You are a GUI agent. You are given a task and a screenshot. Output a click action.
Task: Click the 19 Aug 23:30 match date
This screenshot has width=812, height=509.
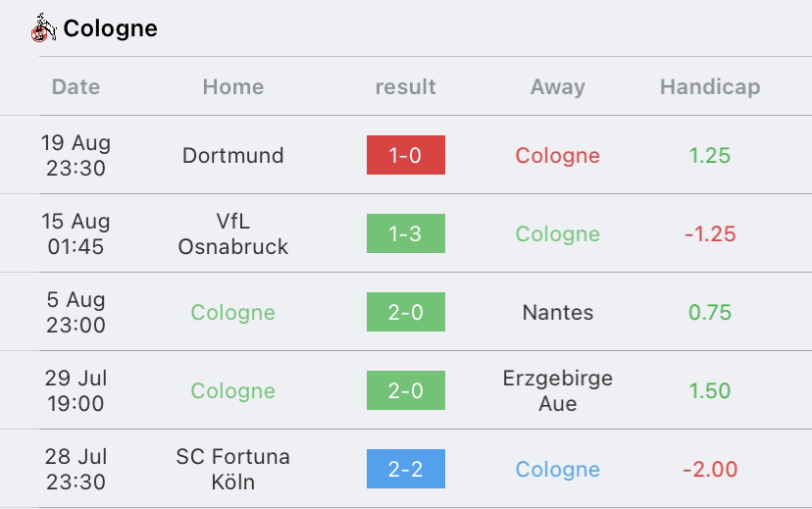pos(76,155)
